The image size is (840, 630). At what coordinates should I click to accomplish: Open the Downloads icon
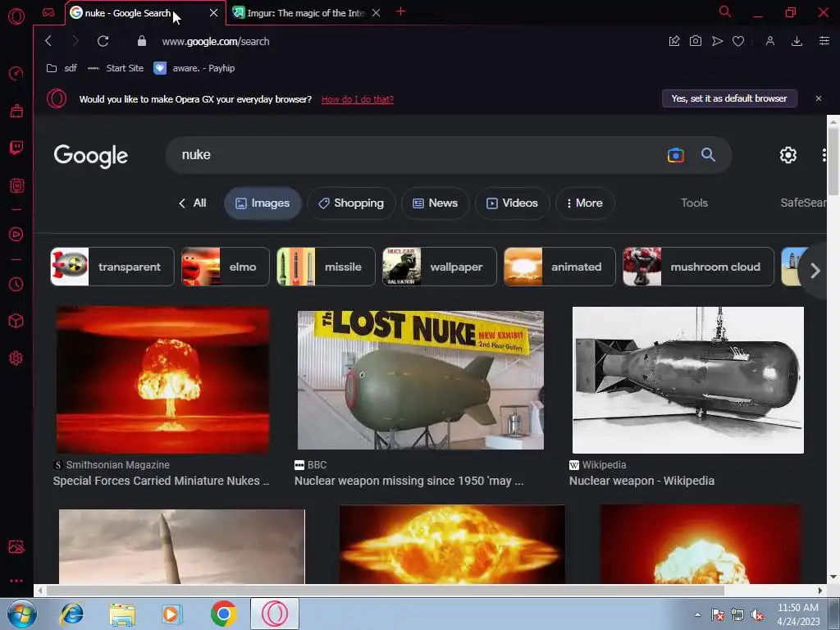[x=797, y=41]
